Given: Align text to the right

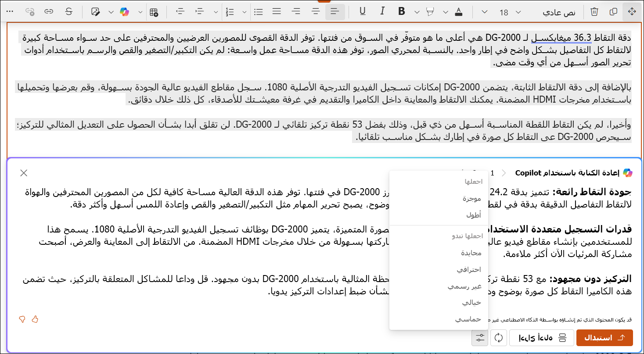Looking at the screenshot, I should [296, 12].
